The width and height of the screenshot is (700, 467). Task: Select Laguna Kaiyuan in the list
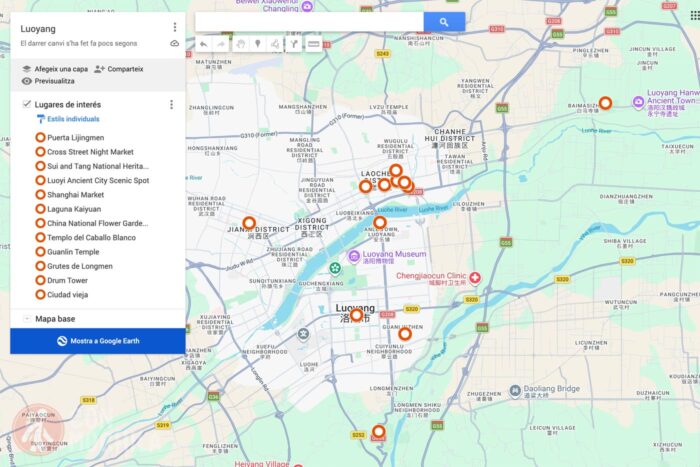click(74, 209)
